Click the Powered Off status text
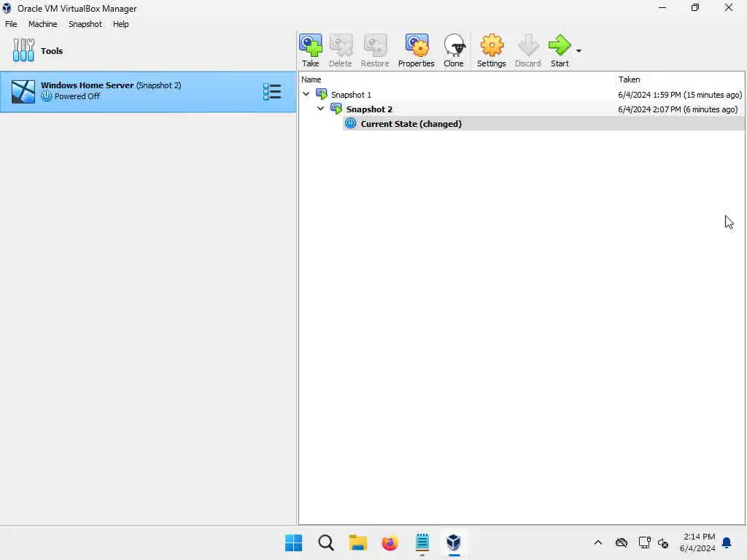This screenshot has width=747, height=560. pos(77,96)
